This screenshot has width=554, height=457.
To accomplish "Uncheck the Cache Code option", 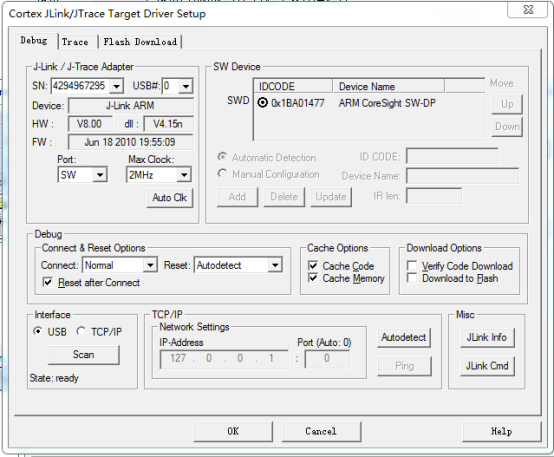I will 313,266.
